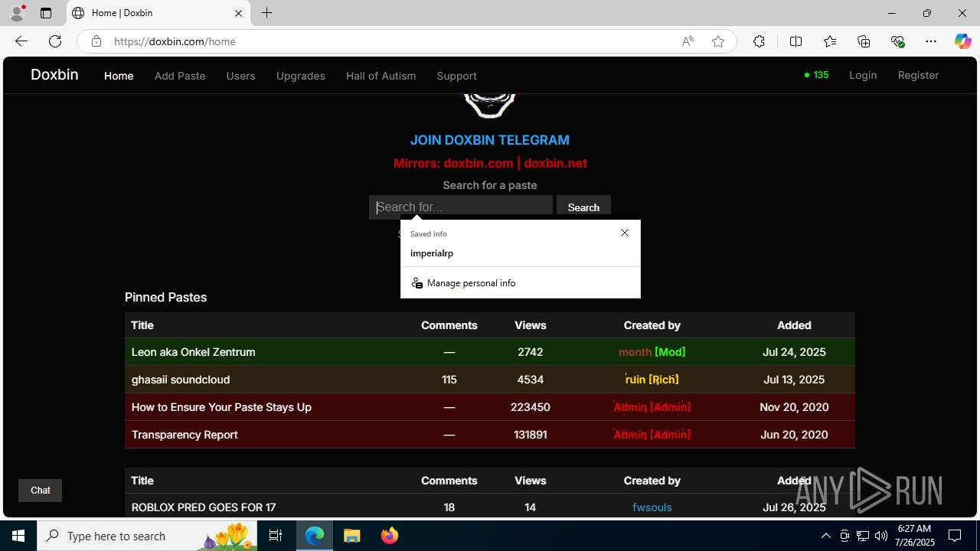Close the Home | Doxbin tab

tap(238, 13)
